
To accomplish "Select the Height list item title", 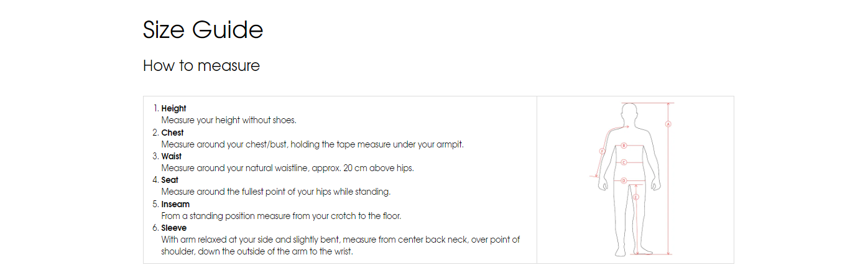I will coord(173,108).
